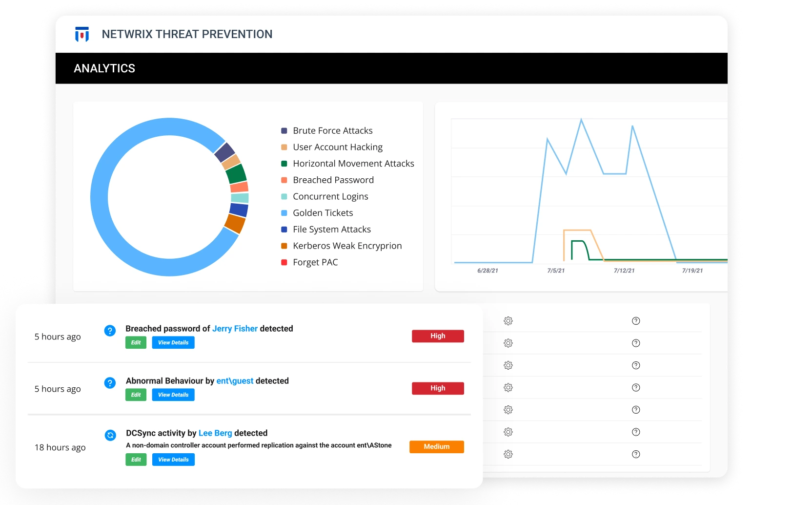Select the 'Concurrent Logins' legend label

pyautogui.click(x=330, y=196)
